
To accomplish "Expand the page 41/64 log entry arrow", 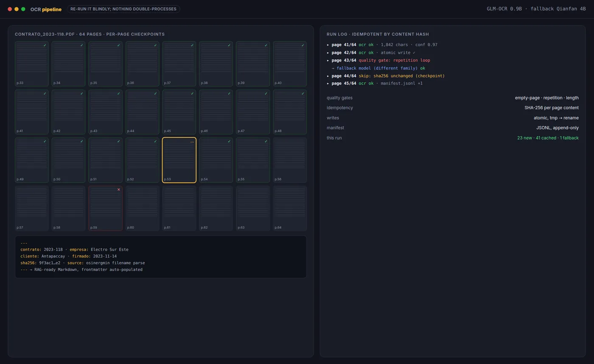I will [328, 45].
